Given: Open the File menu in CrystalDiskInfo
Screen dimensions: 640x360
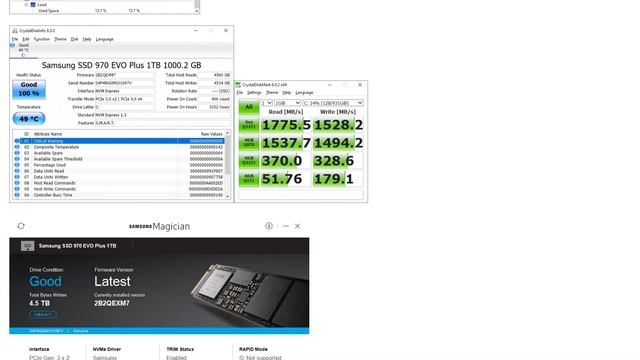Looking at the screenshot, I should (15, 39).
